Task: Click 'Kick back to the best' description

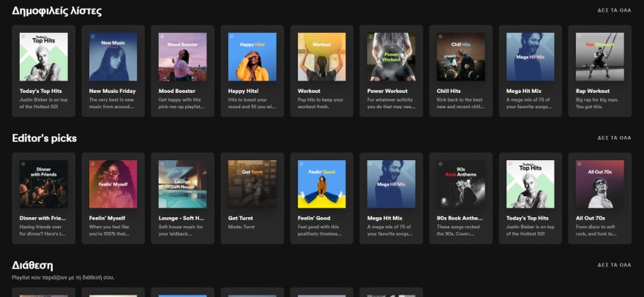Action: point(460,103)
